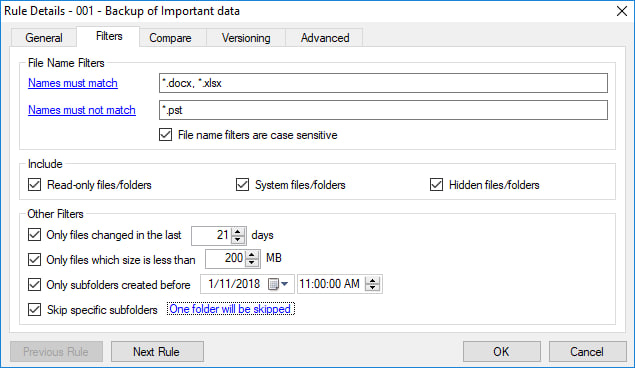Viewport: 635px width, 368px height.
Task: Open the 'One folder will be skipped' link
Action: [230, 309]
